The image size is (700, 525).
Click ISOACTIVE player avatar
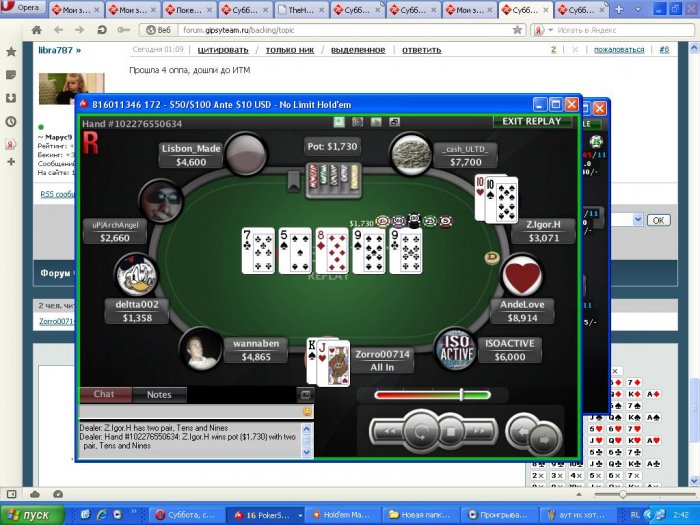tap(456, 350)
